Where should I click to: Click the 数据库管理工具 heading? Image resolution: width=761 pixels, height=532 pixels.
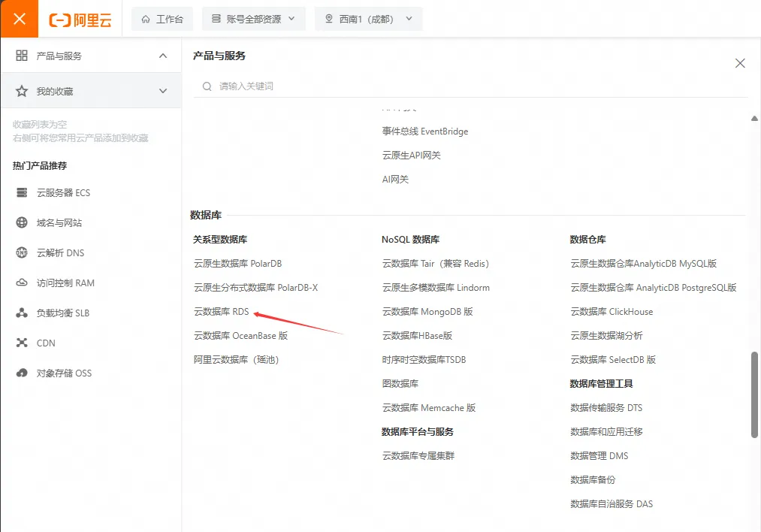pyautogui.click(x=601, y=383)
